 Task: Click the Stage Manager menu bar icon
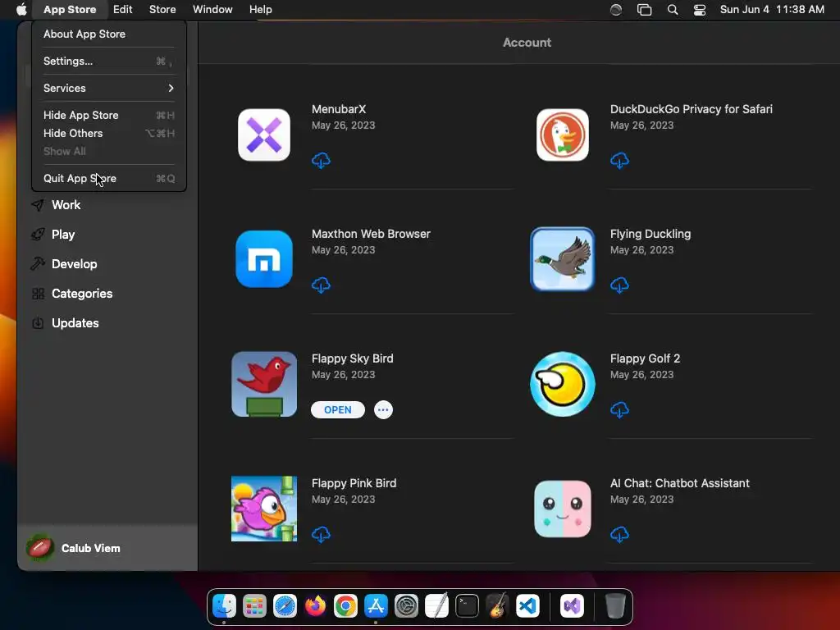click(x=645, y=10)
